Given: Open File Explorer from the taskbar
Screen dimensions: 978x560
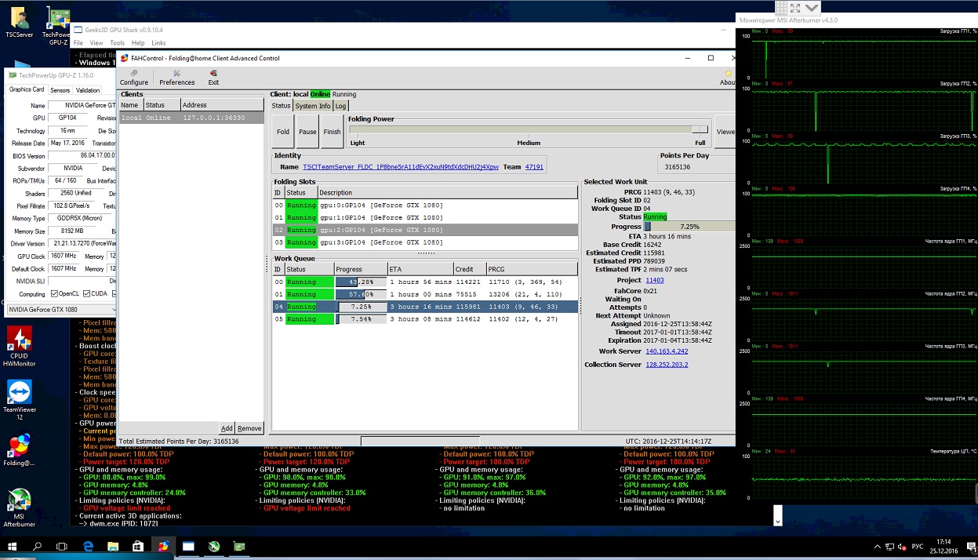Looking at the screenshot, I should click(114, 546).
